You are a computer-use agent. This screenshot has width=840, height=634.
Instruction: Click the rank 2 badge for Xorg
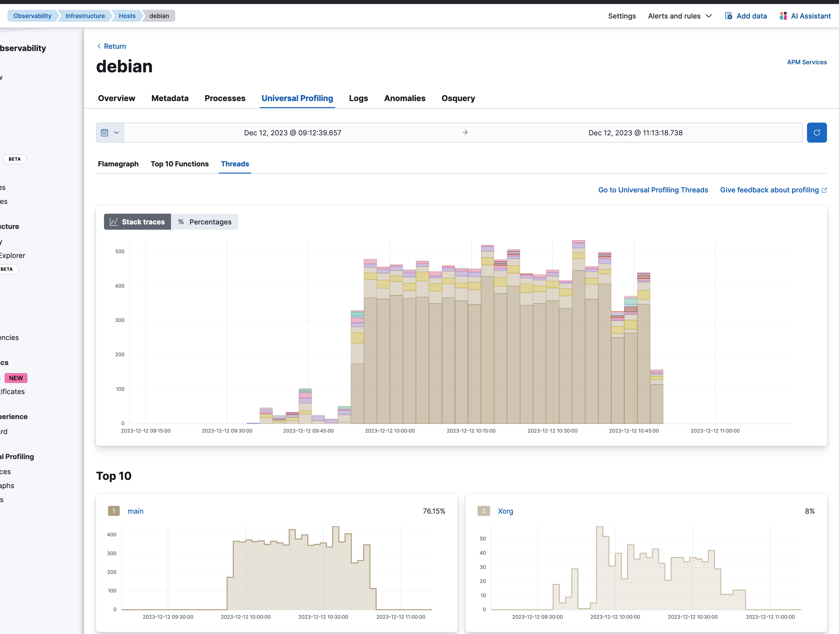tap(483, 511)
